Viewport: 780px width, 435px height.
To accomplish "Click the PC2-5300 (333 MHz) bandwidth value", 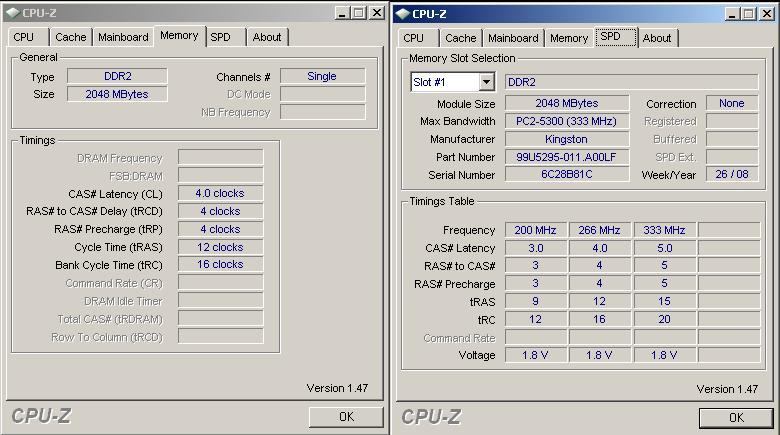I will (567, 121).
